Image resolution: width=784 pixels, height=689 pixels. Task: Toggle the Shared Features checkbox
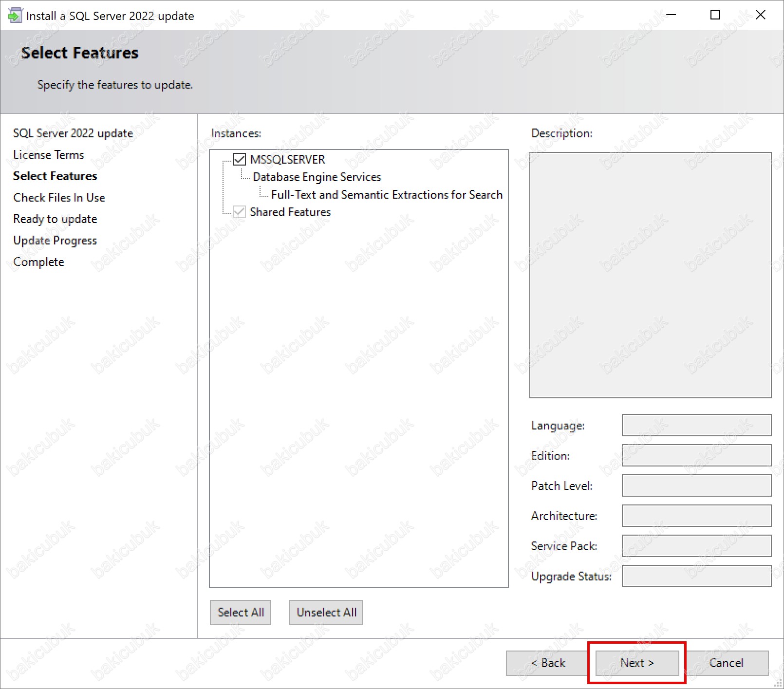click(x=239, y=212)
